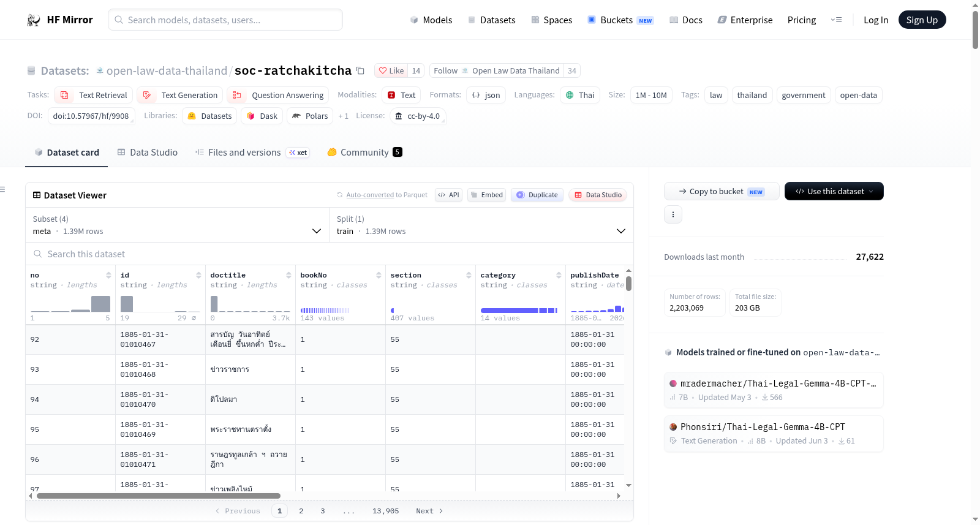Click the table vertical scrollbar thumb
This screenshot has height=525, width=980.
coord(628,284)
